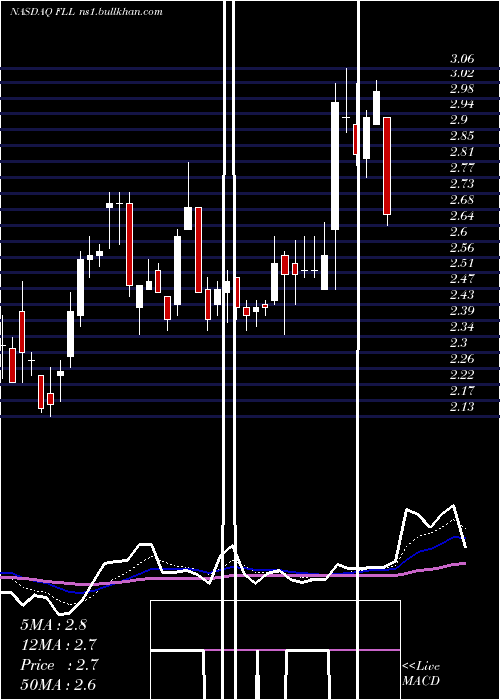Click the 2.56 price axis label
500x700 pixels.
pyautogui.click(x=462, y=247)
